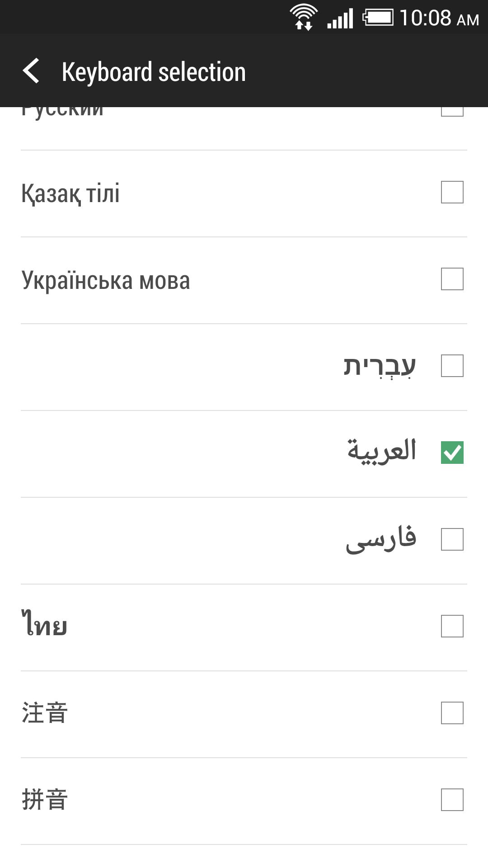Viewport: 488px width, 868px height.
Task: Uncheck the العربية keyboard checkbox
Action: pos(452,453)
